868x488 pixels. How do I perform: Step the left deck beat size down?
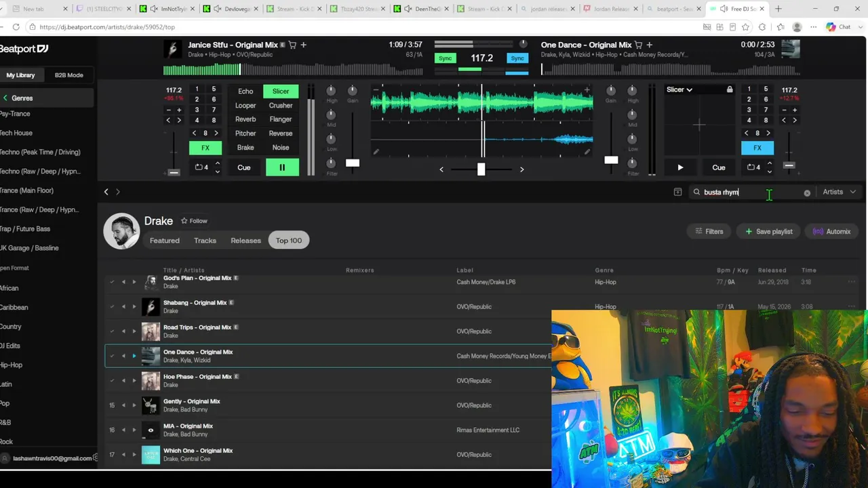[x=195, y=134]
